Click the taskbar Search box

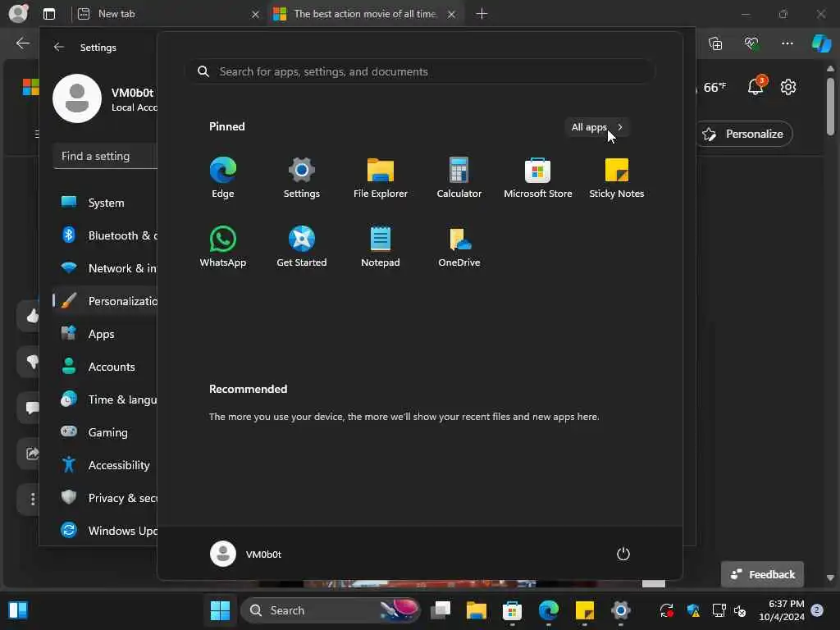pos(331,610)
